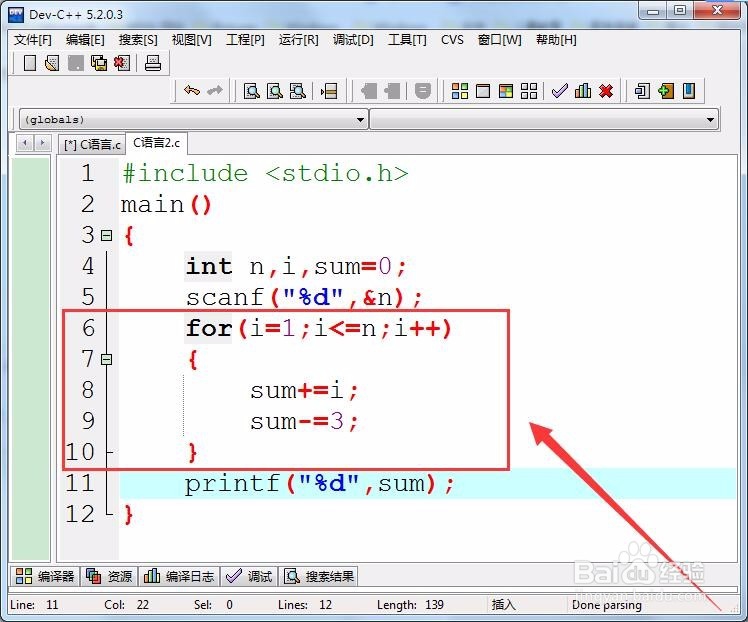Open the 工具[T] menu
748x622 pixels.
(407, 40)
